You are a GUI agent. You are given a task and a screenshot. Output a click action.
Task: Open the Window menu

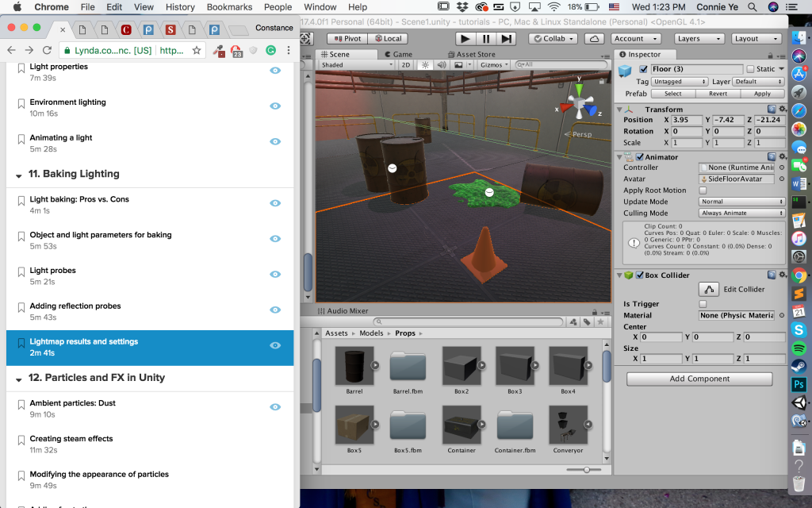320,6
